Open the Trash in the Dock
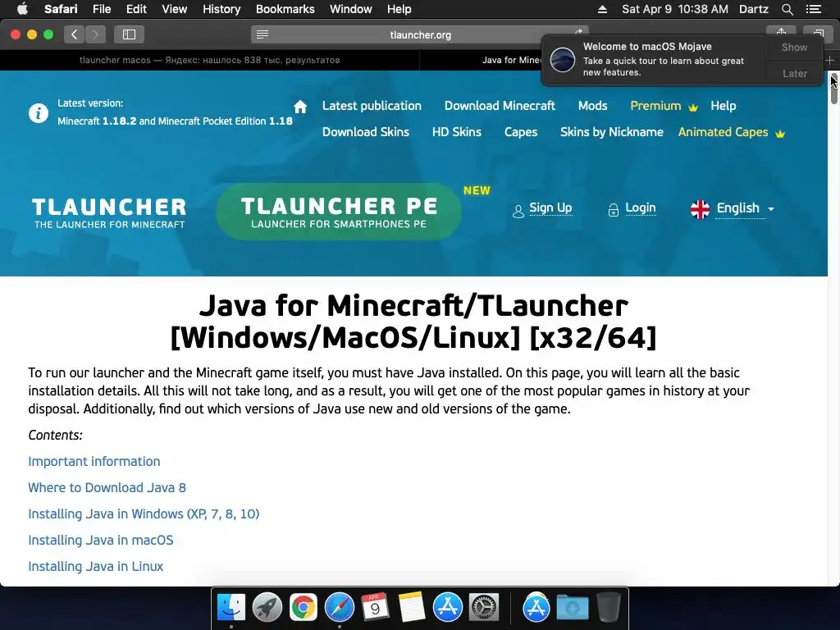 point(608,608)
